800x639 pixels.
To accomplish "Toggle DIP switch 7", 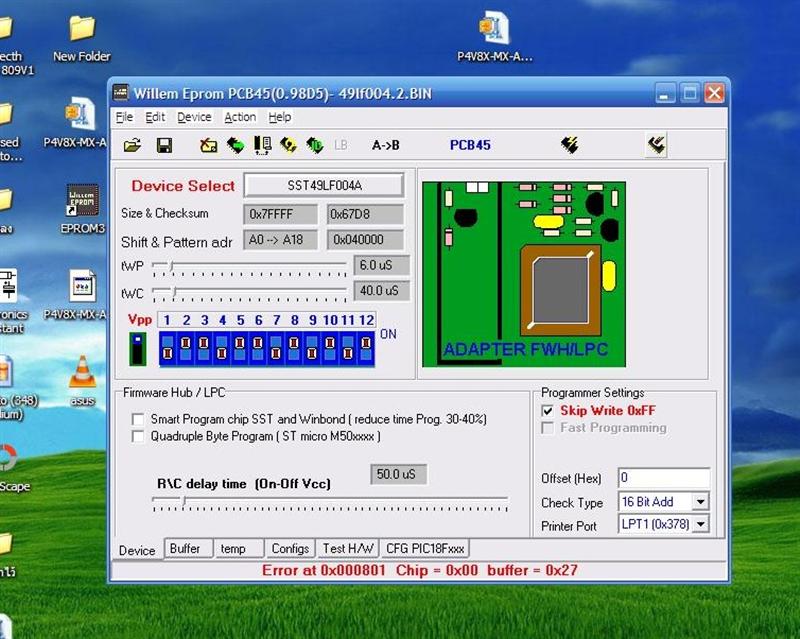I will (x=276, y=349).
